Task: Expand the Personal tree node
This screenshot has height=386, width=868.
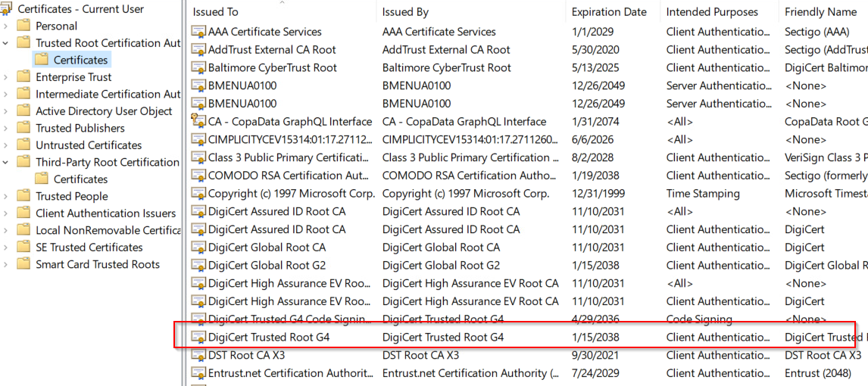Action: (5, 26)
